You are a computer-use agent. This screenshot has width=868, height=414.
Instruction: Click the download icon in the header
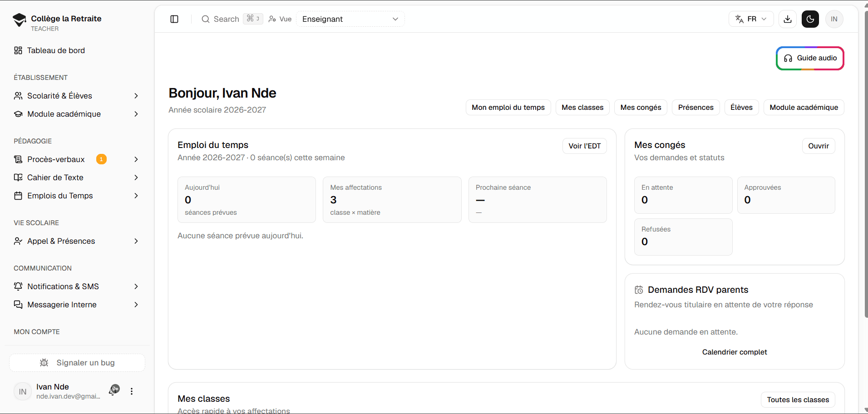pos(788,19)
